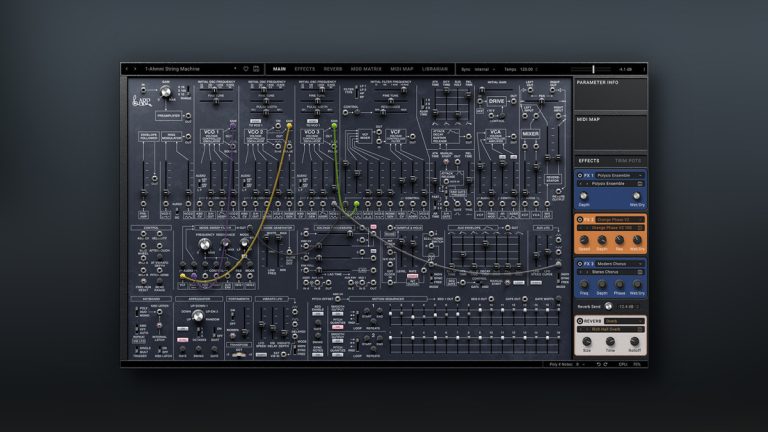Click the arpeggiator mode rotary knob
Viewport: 768px width, 432px height.
198,316
